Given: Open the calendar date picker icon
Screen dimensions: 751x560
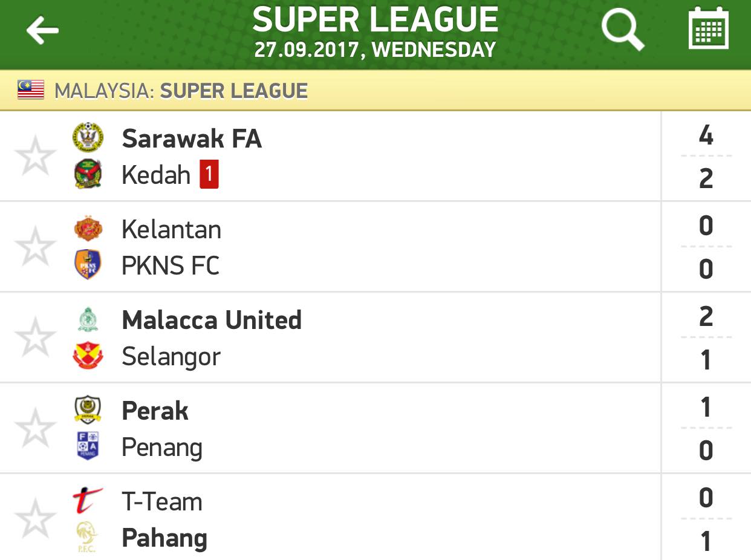Looking at the screenshot, I should [x=709, y=28].
